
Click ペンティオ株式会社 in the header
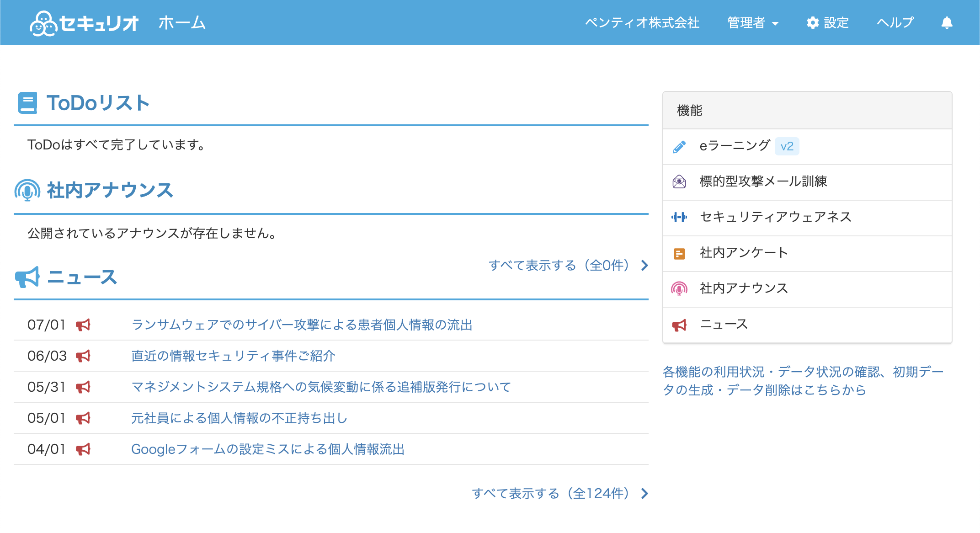point(642,22)
